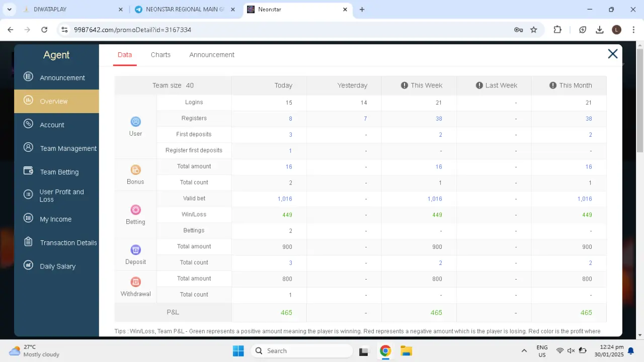Screen dimensions: 644x362
Task: Open Chrome extensions puzzle icon
Action: [557, 30]
